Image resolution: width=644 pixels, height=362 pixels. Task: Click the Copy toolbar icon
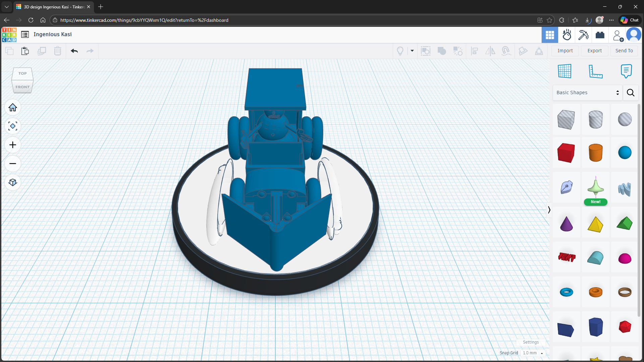tap(9, 51)
